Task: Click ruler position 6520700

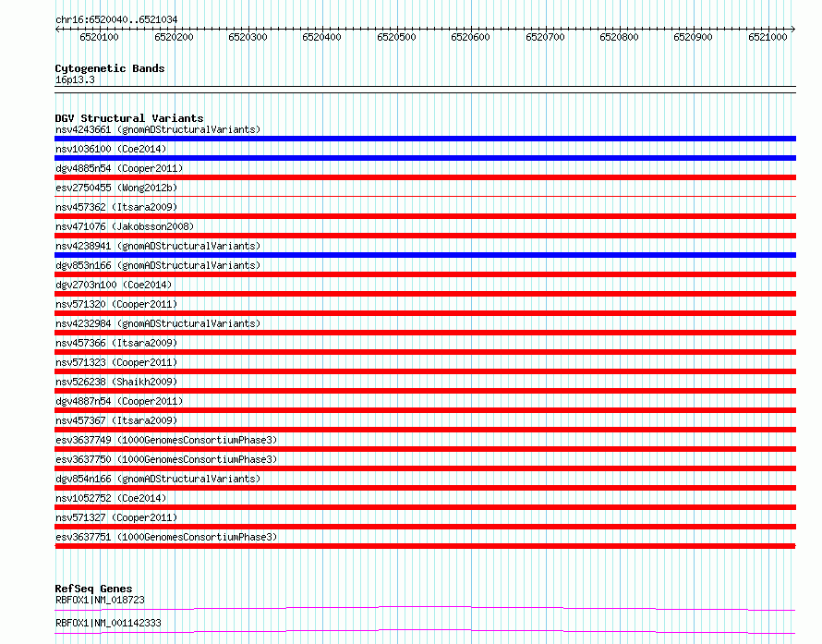Action: tap(545, 37)
